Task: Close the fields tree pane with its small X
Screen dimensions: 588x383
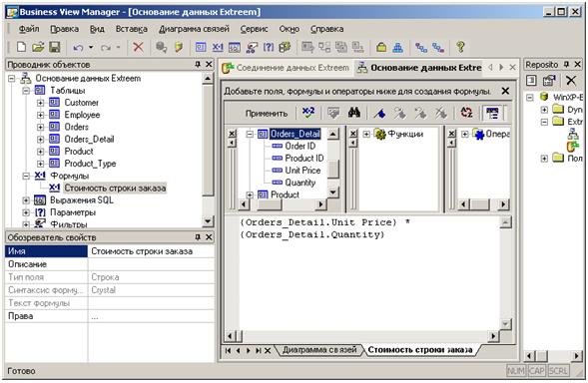Action: click(x=233, y=134)
